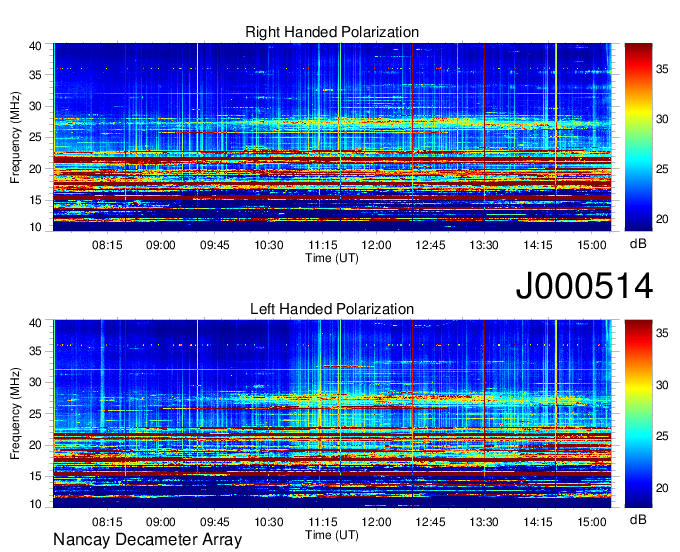Click the 'Nancay Decameter Array' caption
This screenshot has width=680, height=552.
coord(147,540)
